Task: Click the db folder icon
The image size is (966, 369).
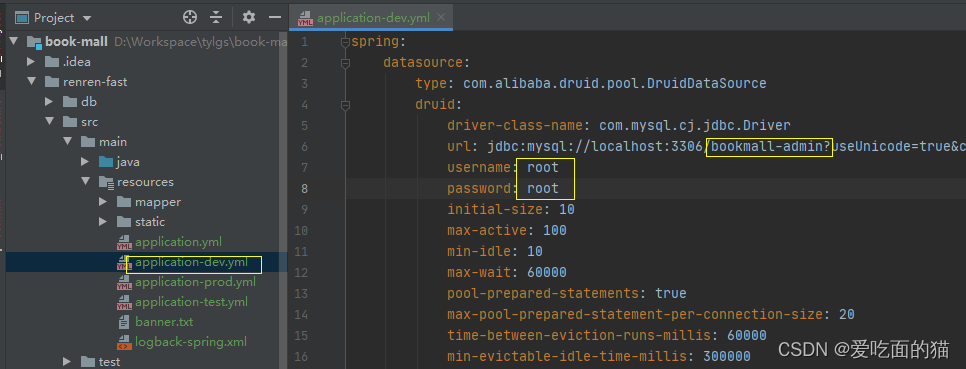Action: coord(70,102)
